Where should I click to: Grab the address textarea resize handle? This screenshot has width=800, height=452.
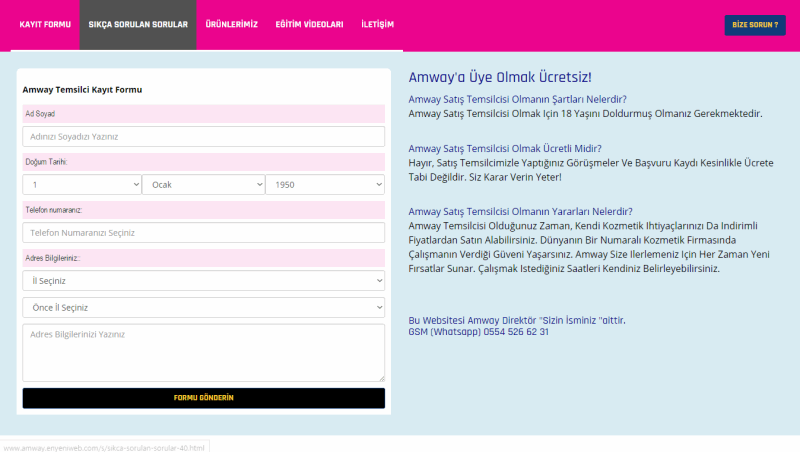[382, 379]
